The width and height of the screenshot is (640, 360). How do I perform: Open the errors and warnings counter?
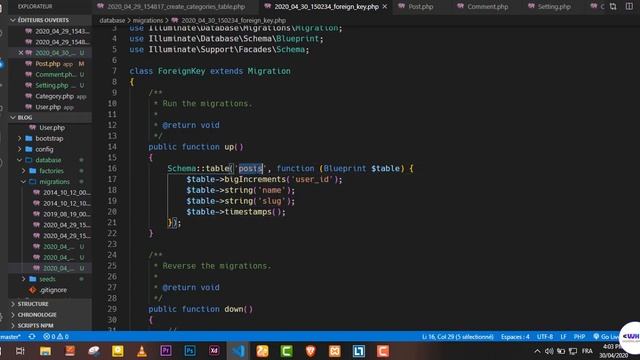click(56, 337)
